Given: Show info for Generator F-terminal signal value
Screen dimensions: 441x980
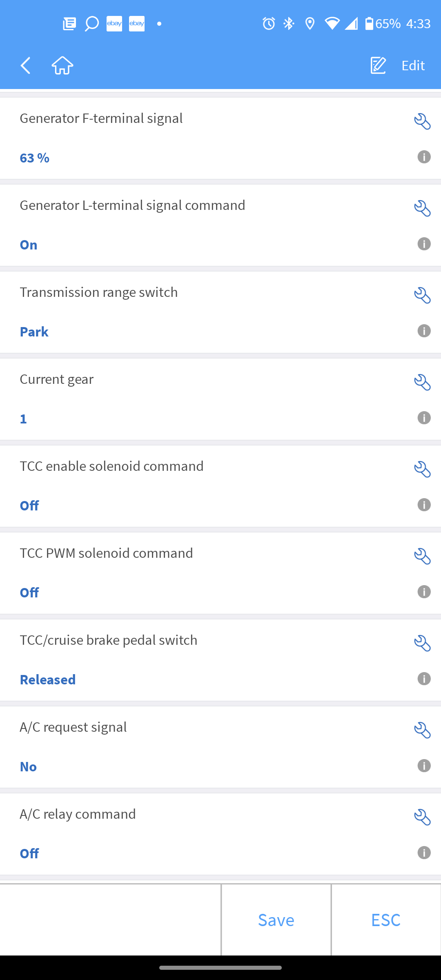Looking at the screenshot, I should click(x=424, y=157).
